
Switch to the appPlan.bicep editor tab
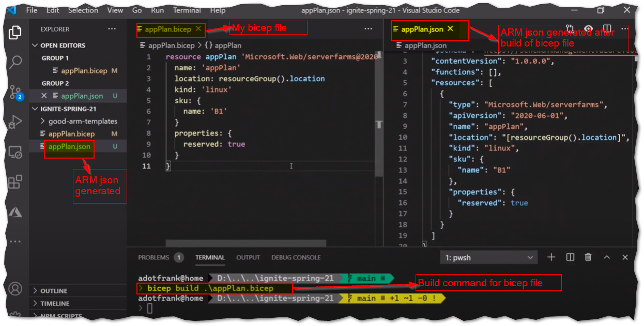(x=167, y=29)
